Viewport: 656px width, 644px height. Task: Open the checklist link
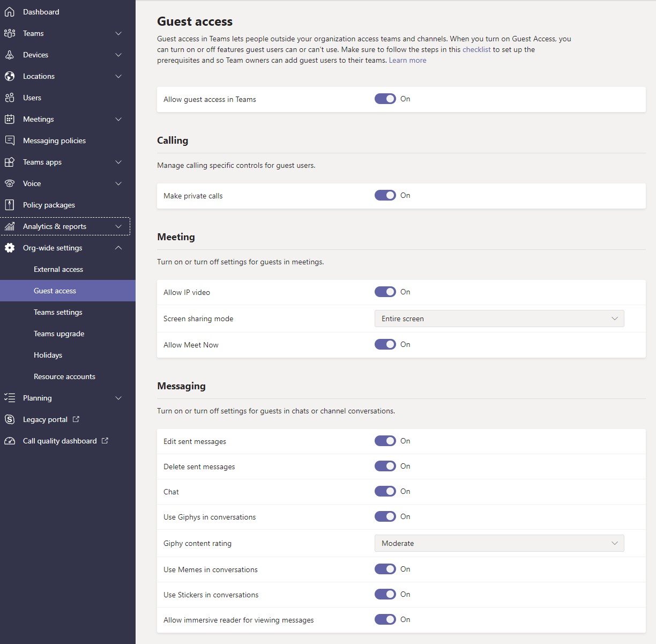pos(476,49)
